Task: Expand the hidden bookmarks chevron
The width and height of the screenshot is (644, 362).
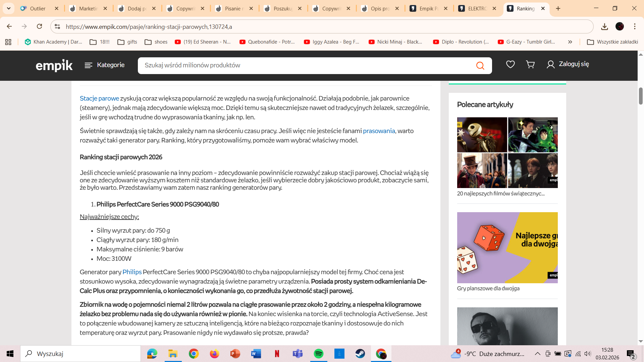Action: point(570,42)
